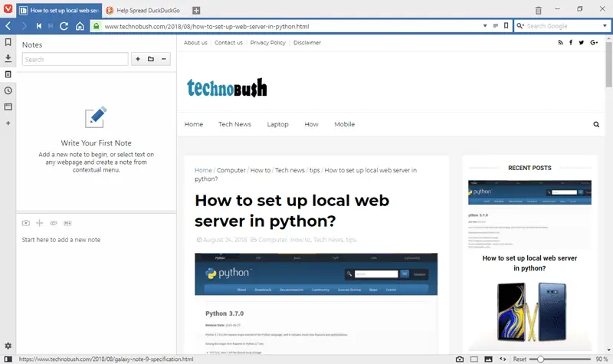
Task: Open the How menu item
Action: coord(311,124)
